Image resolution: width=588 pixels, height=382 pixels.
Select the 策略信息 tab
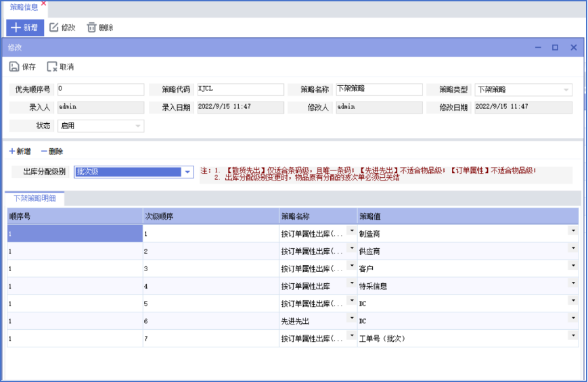pyautogui.click(x=24, y=7)
